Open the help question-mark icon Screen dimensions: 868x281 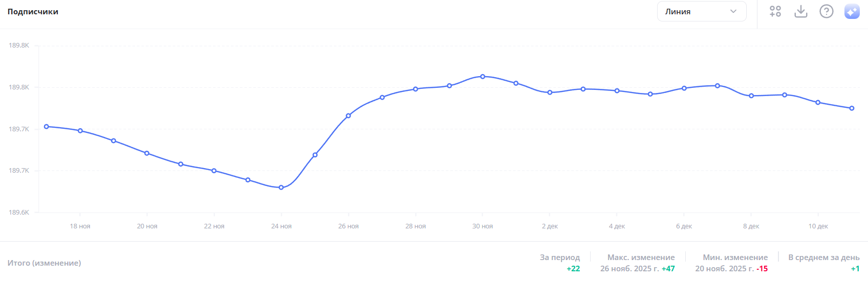pyautogui.click(x=827, y=11)
